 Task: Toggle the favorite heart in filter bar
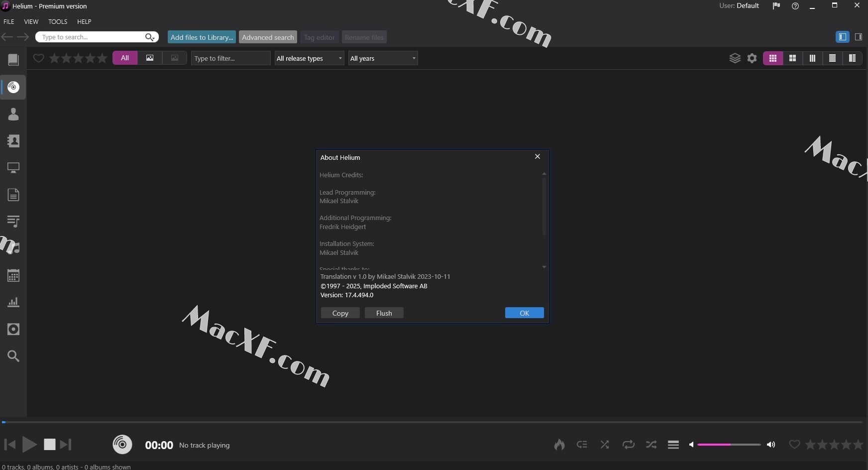pyautogui.click(x=38, y=58)
